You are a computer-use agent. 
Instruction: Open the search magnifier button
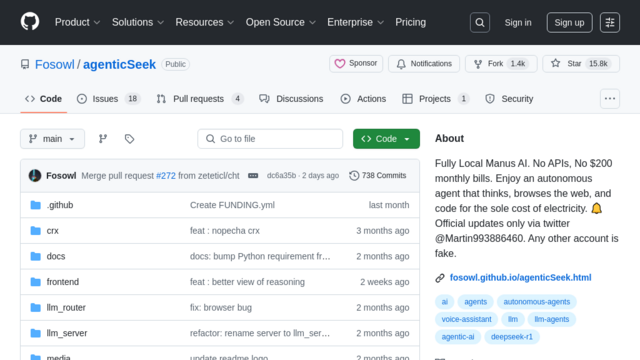coord(480,22)
